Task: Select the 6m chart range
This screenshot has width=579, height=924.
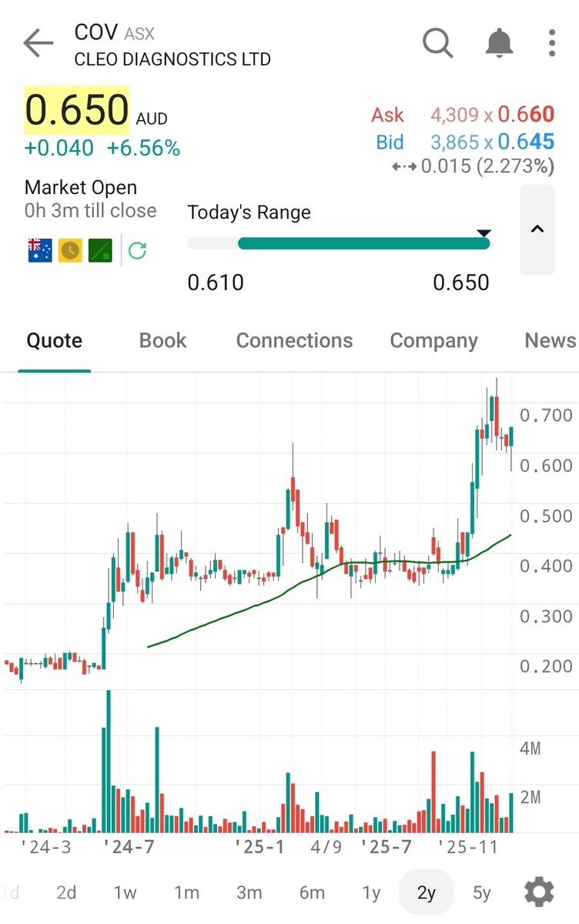Action: click(312, 892)
